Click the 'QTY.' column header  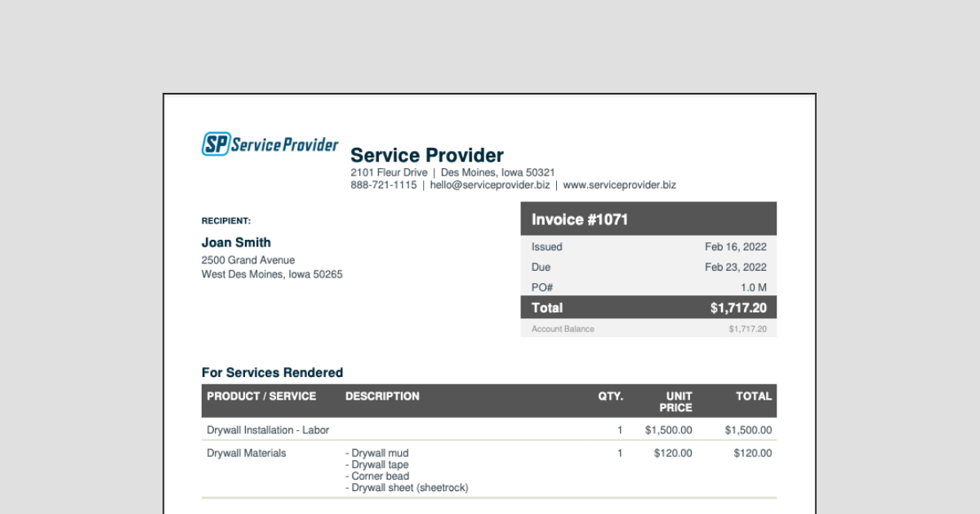611,397
